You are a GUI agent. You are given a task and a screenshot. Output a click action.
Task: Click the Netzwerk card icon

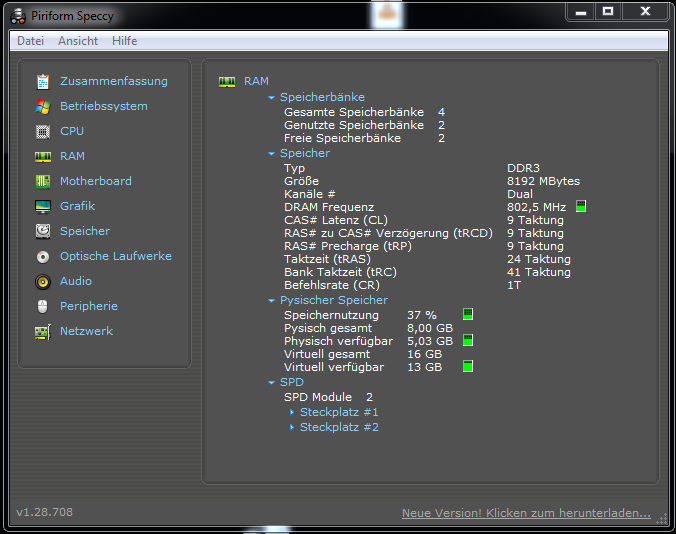click(43, 332)
